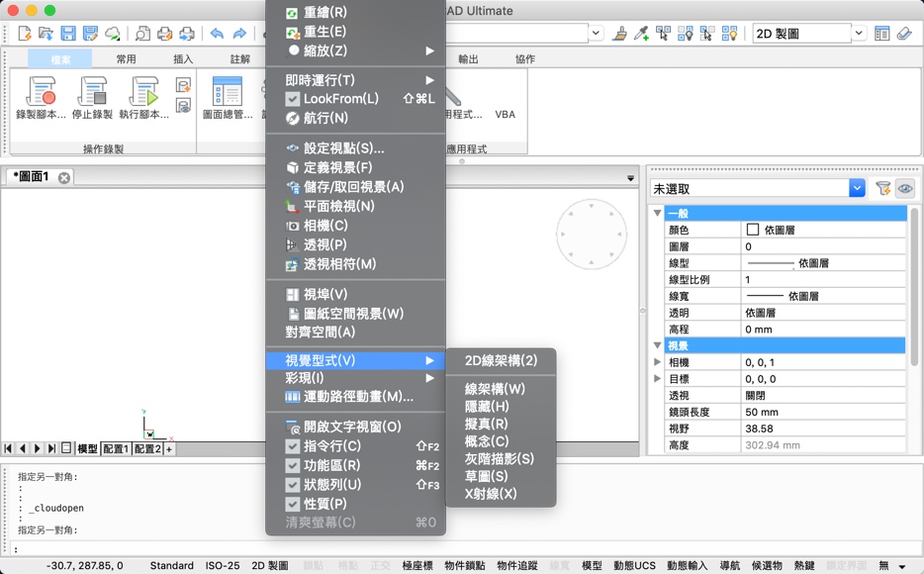Click the undo arrow in the toolbar

click(217, 33)
